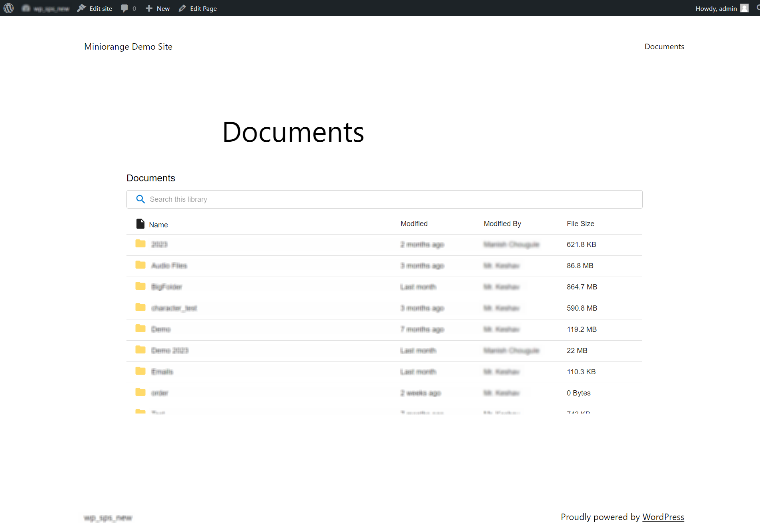The height and width of the screenshot is (532, 760).
Task: Open the folder icon in the 0 Bytes row
Action: coord(140,392)
